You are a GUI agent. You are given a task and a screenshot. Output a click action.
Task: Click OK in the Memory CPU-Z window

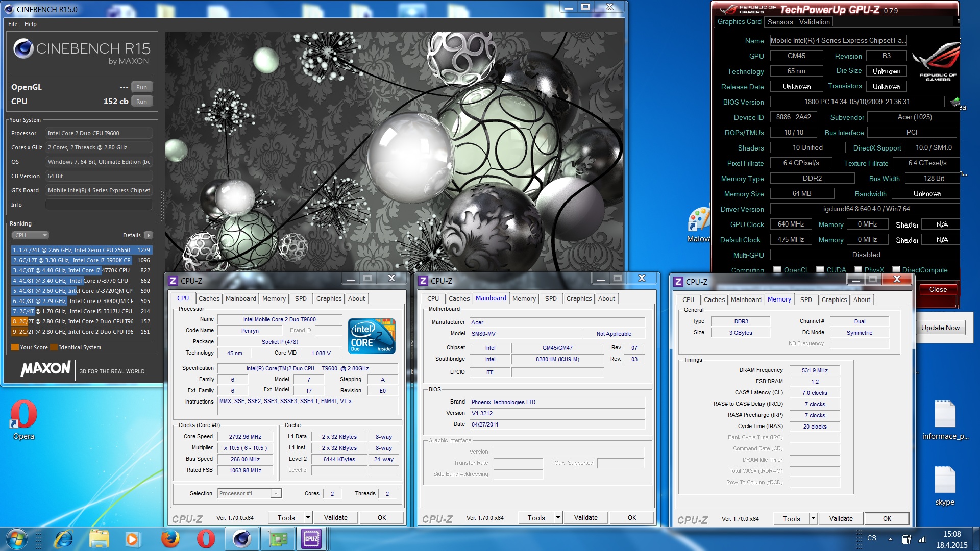tap(887, 518)
